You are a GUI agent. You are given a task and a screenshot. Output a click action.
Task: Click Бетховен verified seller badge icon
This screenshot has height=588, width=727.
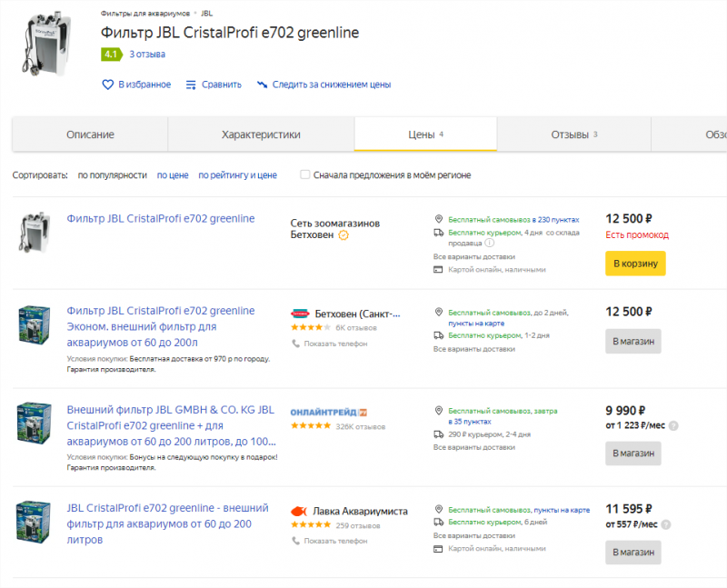click(x=344, y=235)
